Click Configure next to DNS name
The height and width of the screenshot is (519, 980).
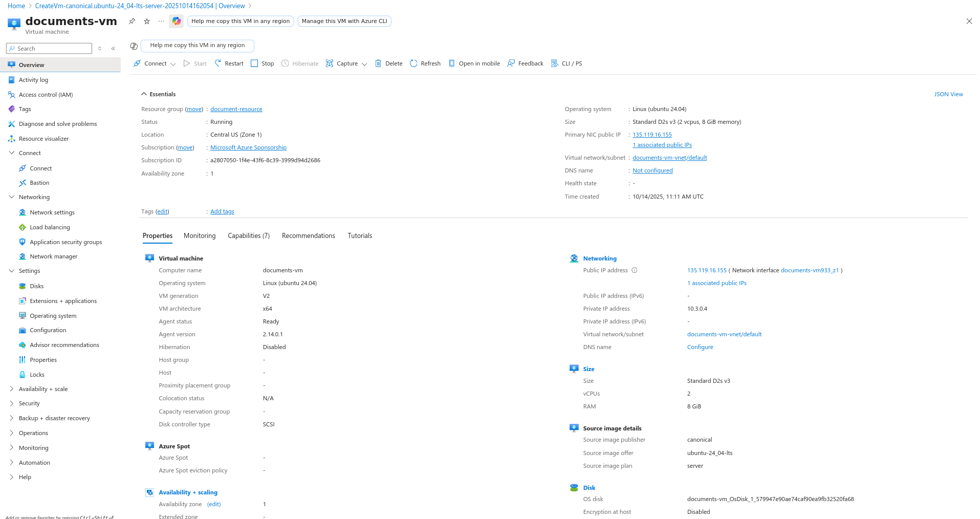click(700, 347)
